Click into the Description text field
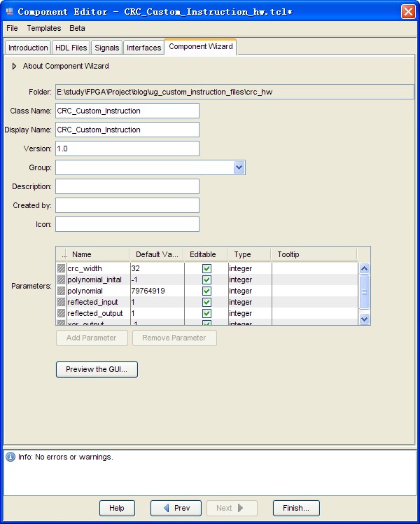 tap(127, 186)
